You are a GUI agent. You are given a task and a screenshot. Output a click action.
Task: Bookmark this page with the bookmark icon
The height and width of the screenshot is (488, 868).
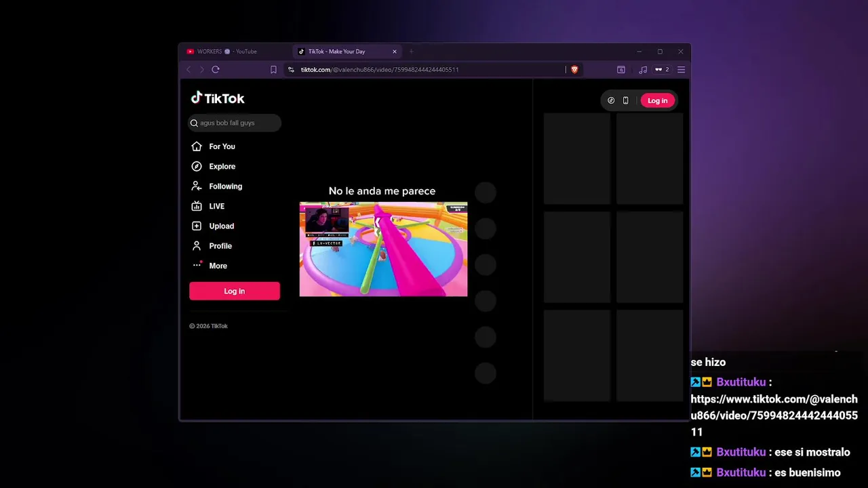click(x=273, y=69)
